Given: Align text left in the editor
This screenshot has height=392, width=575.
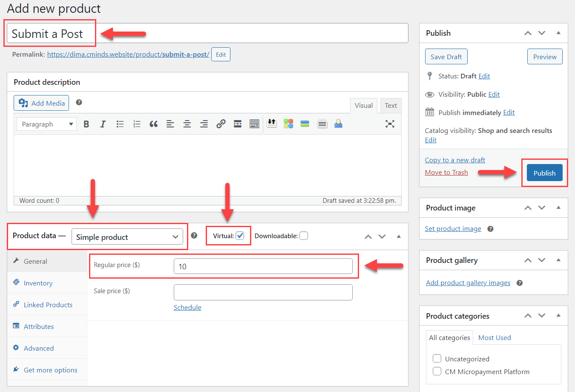Looking at the screenshot, I should [x=170, y=124].
